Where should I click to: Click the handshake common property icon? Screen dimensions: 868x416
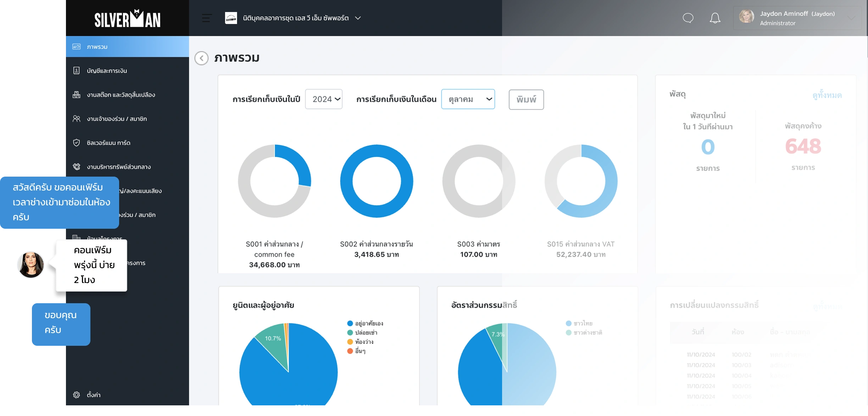click(x=76, y=167)
